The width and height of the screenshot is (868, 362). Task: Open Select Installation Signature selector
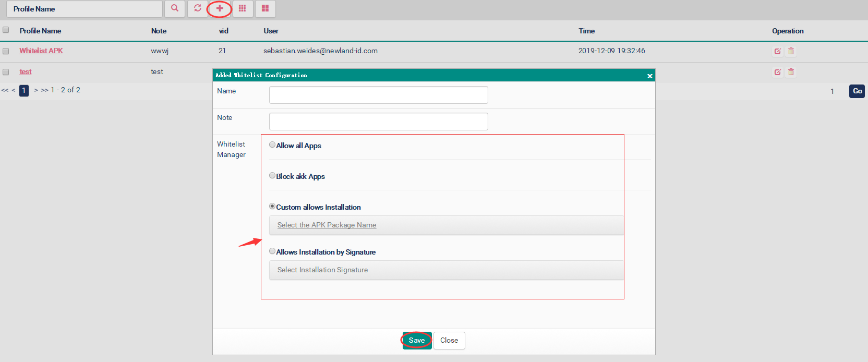[x=322, y=270]
